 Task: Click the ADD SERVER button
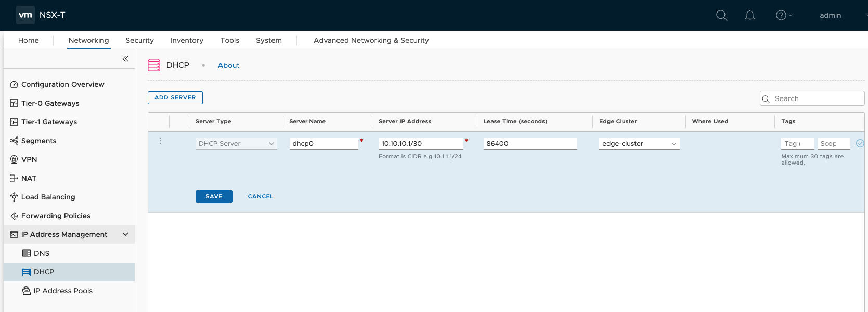pyautogui.click(x=175, y=97)
